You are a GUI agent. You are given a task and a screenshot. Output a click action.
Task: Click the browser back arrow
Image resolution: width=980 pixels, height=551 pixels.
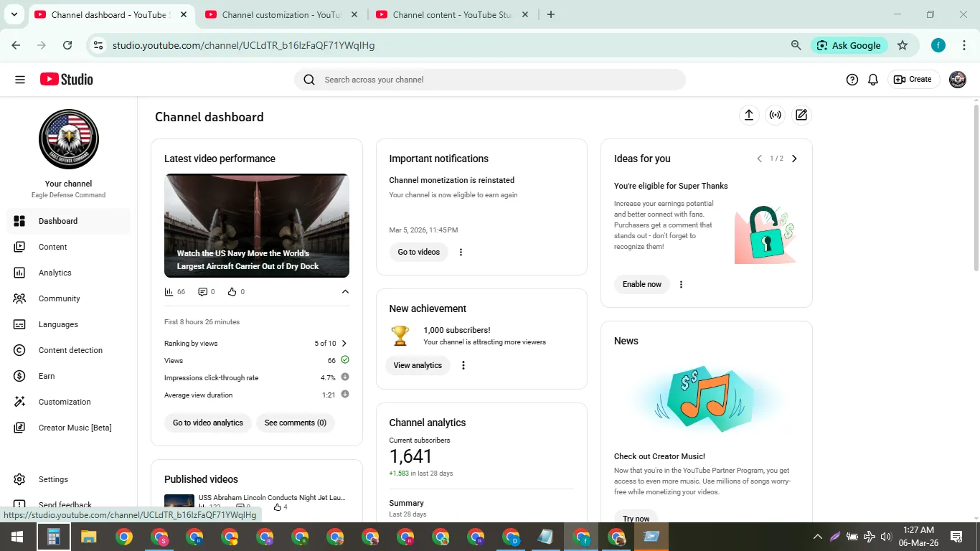[16, 45]
